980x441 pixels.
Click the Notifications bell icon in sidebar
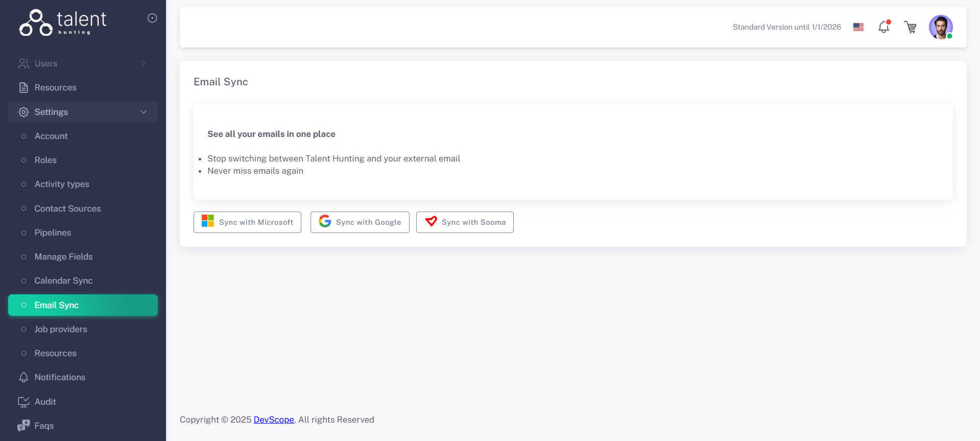[23, 377]
